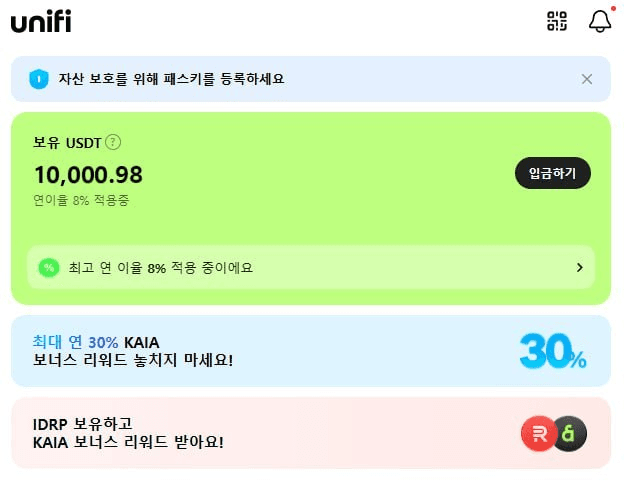Click the large 30% graphic
Screen dimensions: 624x491
(x=552, y=350)
